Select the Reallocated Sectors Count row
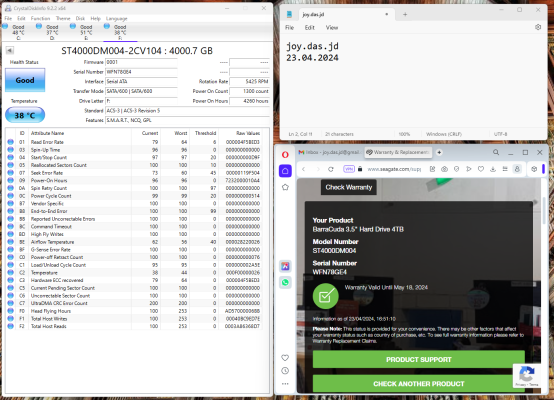This screenshot has width=554, height=400. coord(134,165)
